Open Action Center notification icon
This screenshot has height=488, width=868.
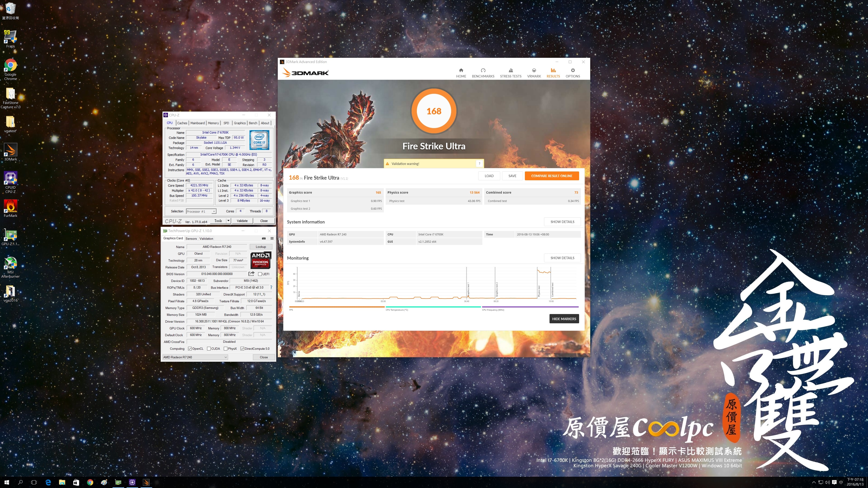(x=834, y=482)
